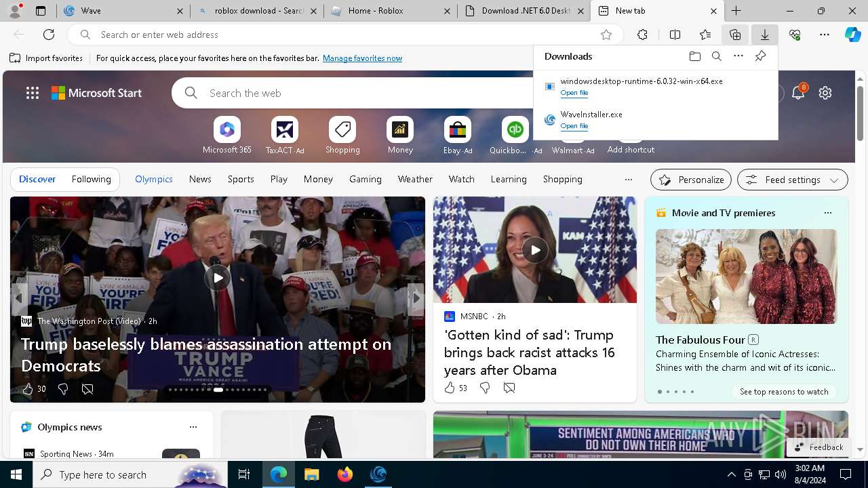Screen dimensions: 868x488
Task: Open Favorites star list icon
Action: click(x=705, y=35)
